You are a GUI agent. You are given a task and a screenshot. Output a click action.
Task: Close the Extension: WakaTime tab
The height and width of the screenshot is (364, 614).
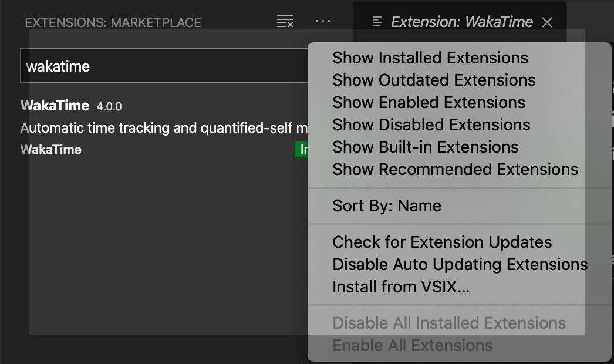coord(547,22)
